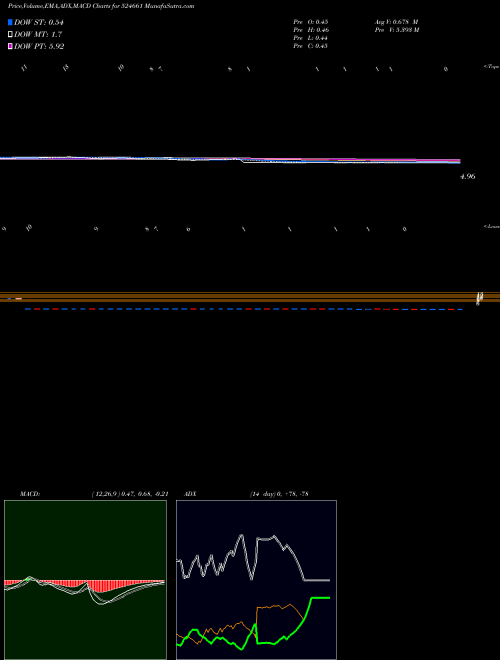The width and height of the screenshot is (500, 660).
Task: Select the 'DOW PT: 5.92' legend label
Action: coord(39,46)
